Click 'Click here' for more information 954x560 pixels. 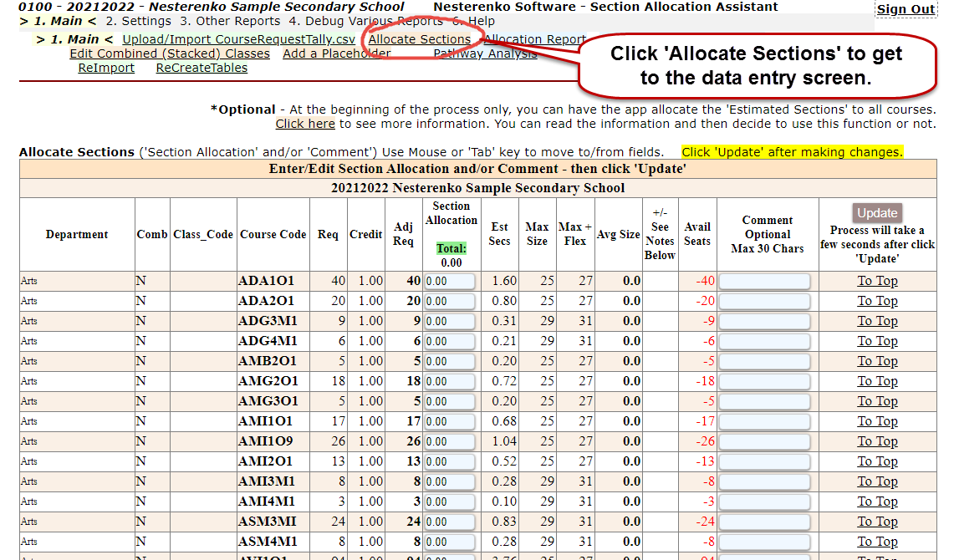[x=305, y=124]
